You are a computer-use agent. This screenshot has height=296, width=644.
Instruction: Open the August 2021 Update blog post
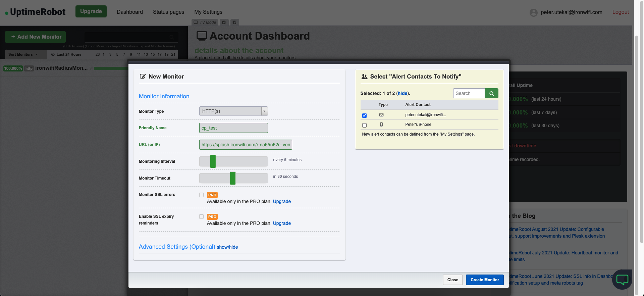pos(557,233)
